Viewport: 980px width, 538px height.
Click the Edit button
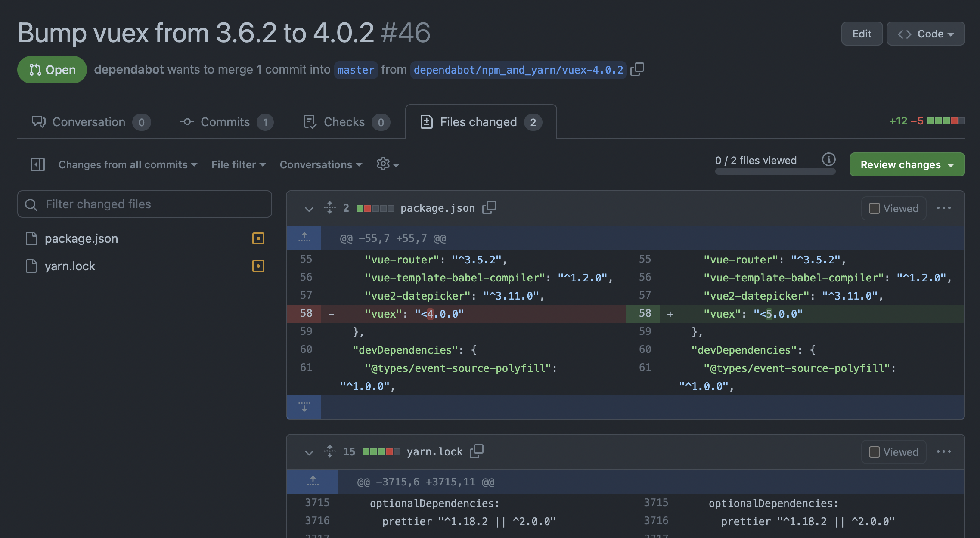862,33
